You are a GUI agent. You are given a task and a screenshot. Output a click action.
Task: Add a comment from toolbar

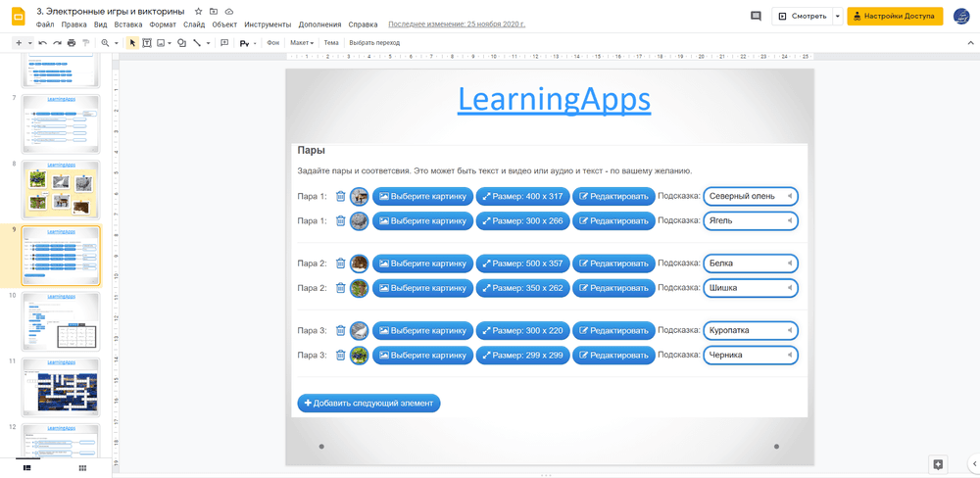click(224, 43)
